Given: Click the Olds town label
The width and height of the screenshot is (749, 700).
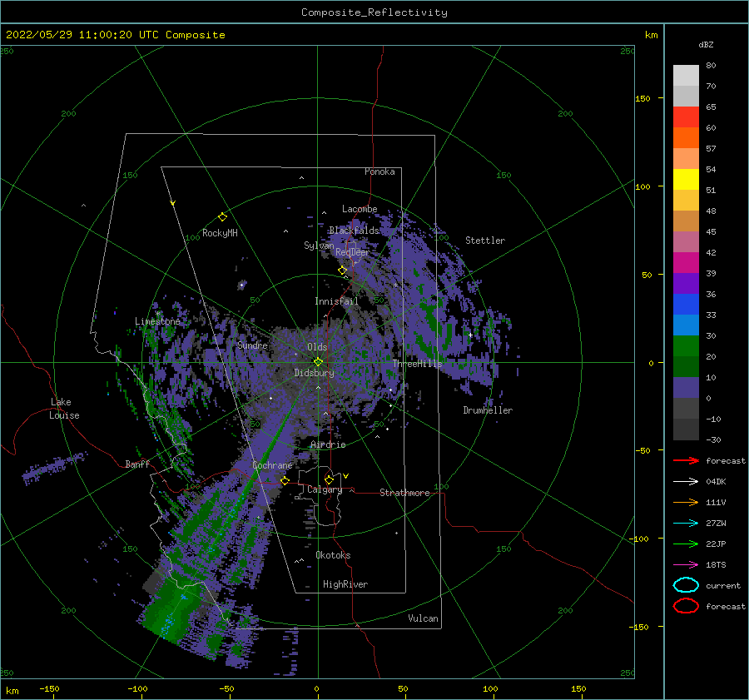Looking at the screenshot, I should click(x=317, y=347).
